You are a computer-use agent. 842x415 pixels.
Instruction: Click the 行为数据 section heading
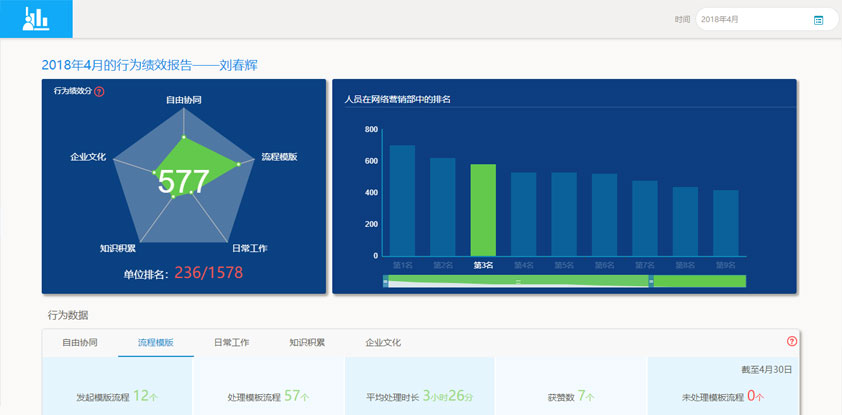click(x=68, y=315)
